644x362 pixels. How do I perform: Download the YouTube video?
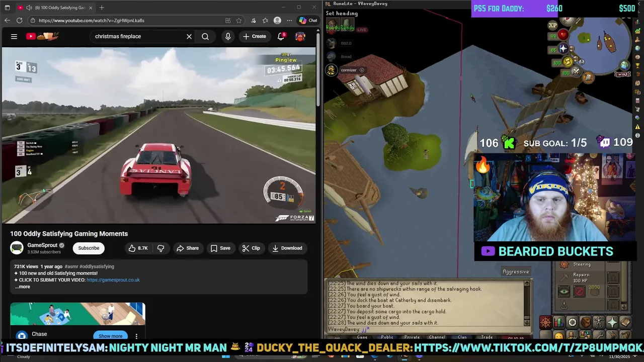tap(287, 248)
